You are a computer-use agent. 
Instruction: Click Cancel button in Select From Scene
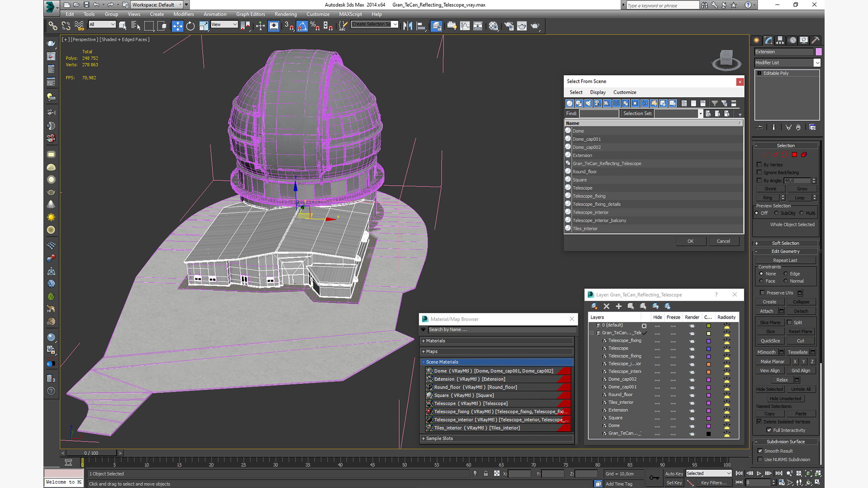click(x=723, y=241)
